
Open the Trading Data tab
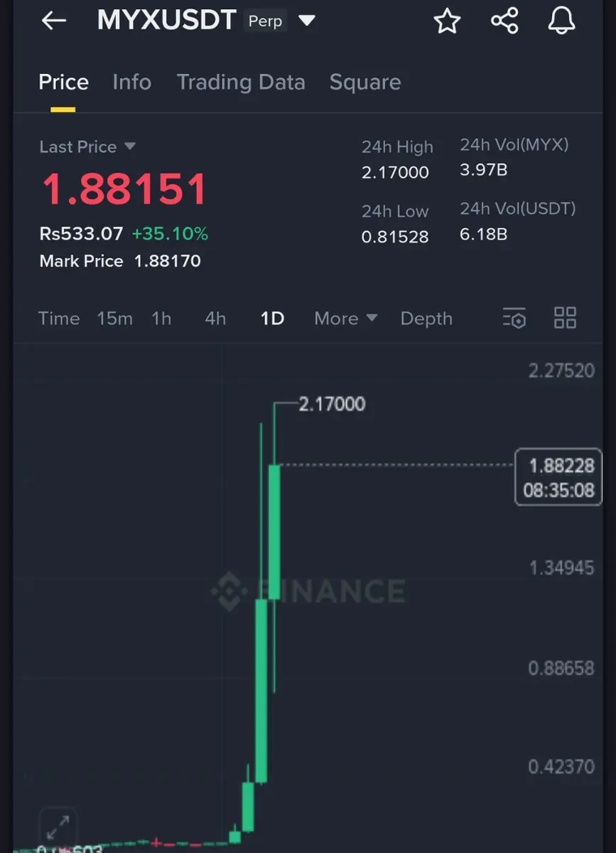[241, 82]
